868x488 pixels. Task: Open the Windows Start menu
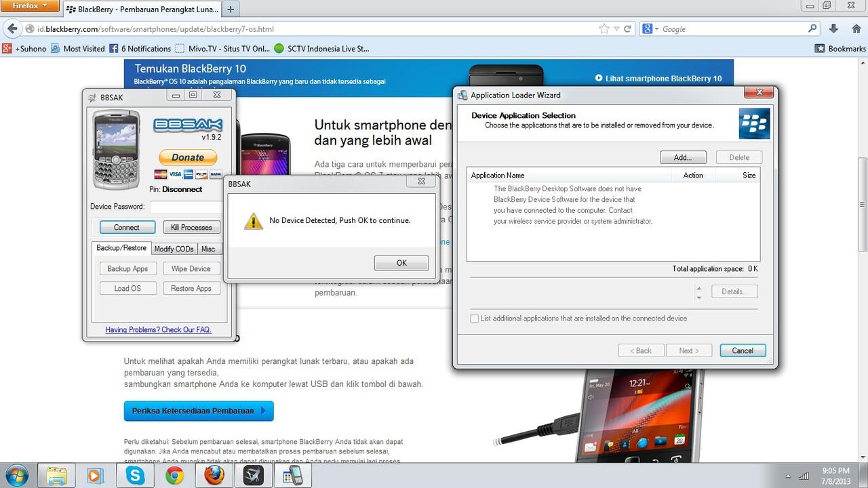[16, 475]
